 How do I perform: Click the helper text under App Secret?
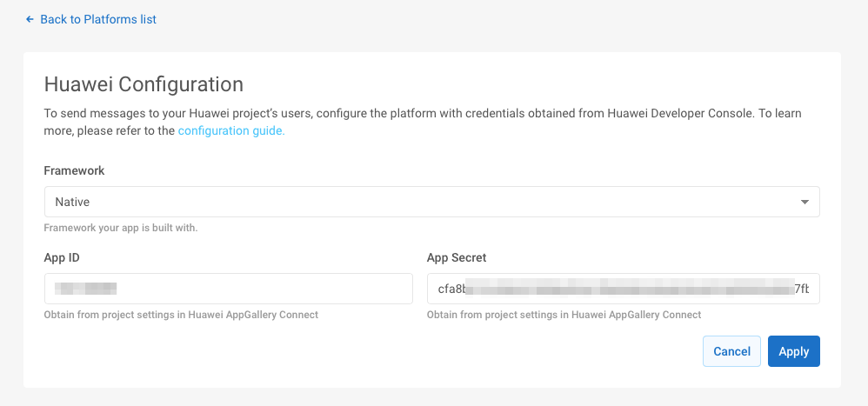coord(564,315)
